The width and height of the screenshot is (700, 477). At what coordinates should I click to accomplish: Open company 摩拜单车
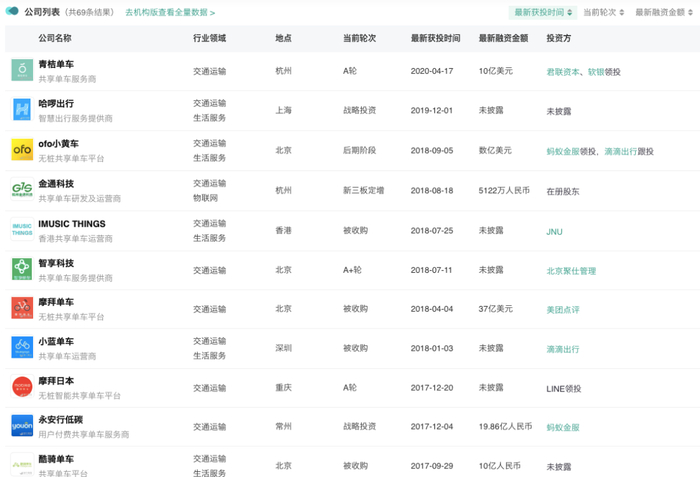pos(56,302)
